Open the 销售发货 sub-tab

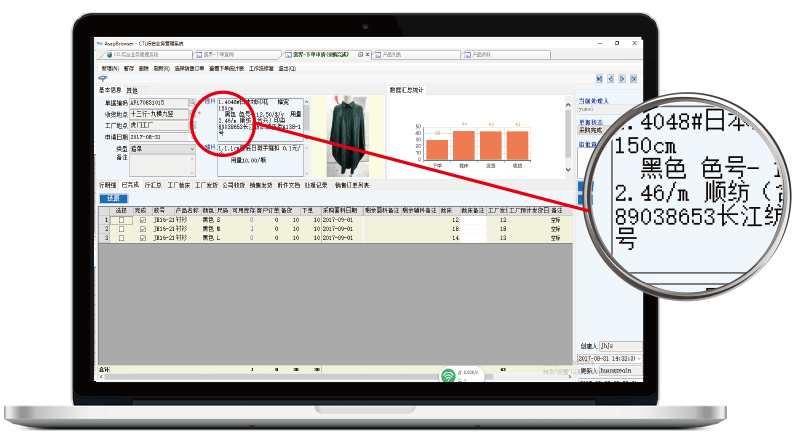(x=261, y=185)
